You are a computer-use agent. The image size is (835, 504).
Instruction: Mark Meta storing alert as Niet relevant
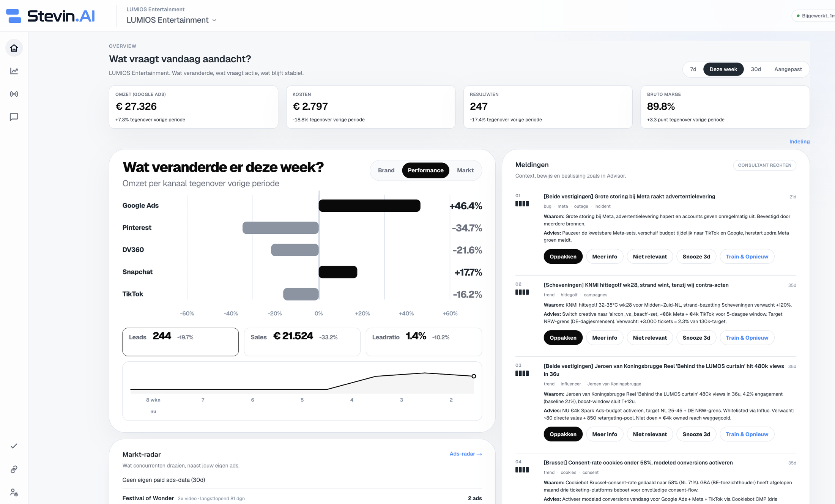[650, 257]
